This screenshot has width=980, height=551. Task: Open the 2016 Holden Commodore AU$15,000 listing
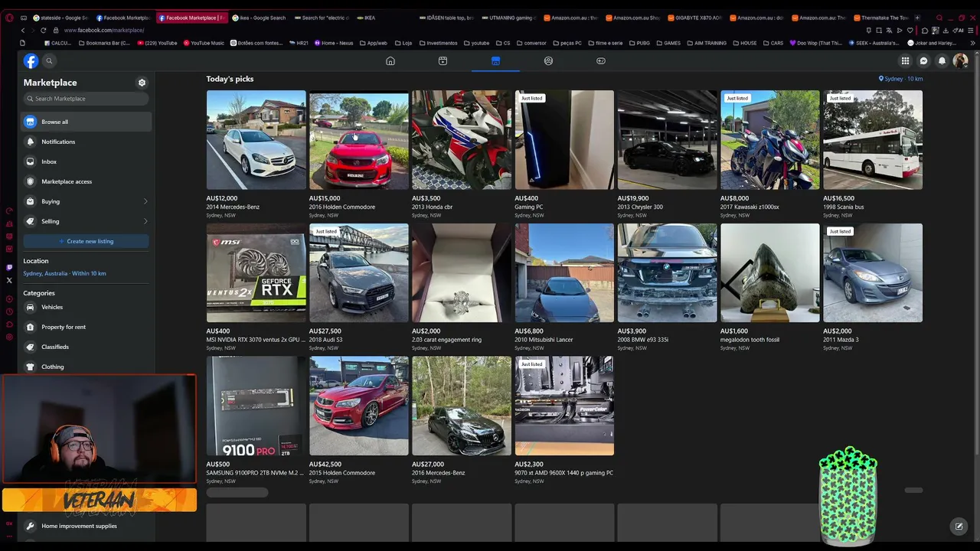[x=358, y=154]
